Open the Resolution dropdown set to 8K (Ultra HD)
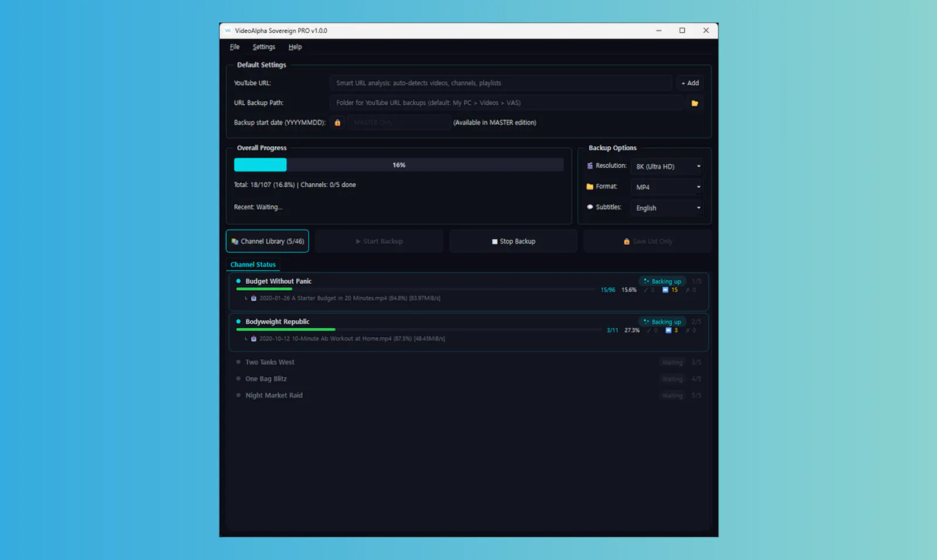Image resolution: width=937 pixels, height=560 pixels. 666,167
